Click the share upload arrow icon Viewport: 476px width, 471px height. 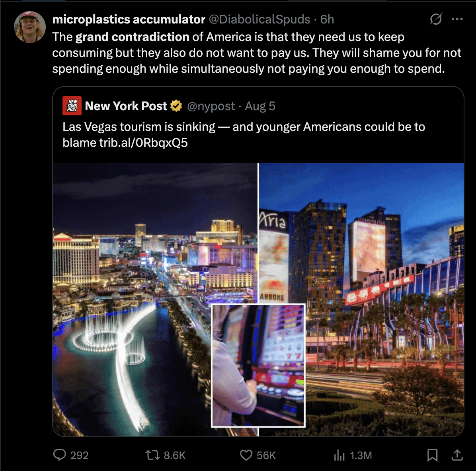tap(457, 455)
